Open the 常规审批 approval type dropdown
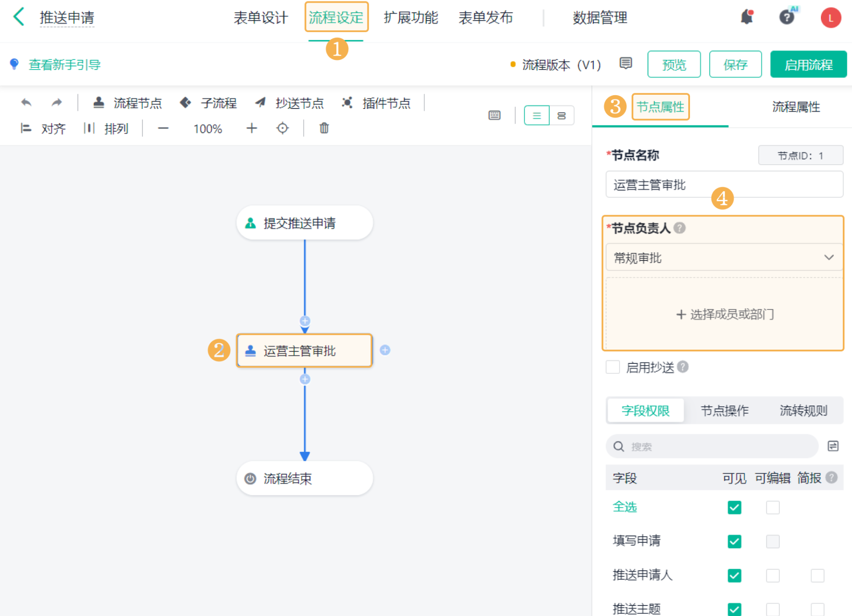This screenshot has width=852, height=616. [x=724, y=258]
